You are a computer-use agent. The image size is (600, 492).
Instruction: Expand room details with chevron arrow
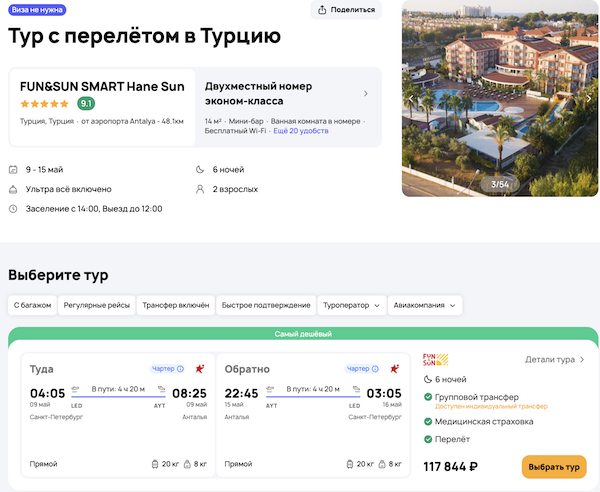(x=366, y=94)
